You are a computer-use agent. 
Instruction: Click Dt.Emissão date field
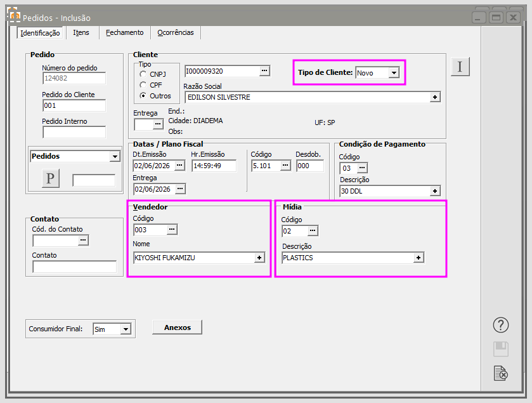(154, 166)
